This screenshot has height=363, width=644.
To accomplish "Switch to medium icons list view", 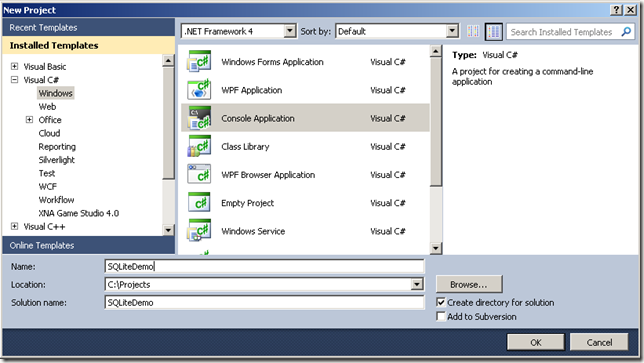I will coord(494,31).
